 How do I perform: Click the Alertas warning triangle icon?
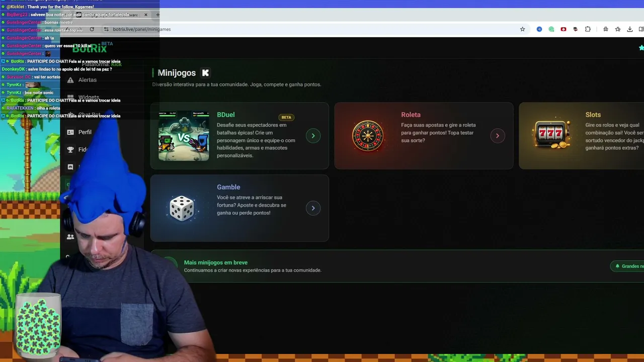70,80
